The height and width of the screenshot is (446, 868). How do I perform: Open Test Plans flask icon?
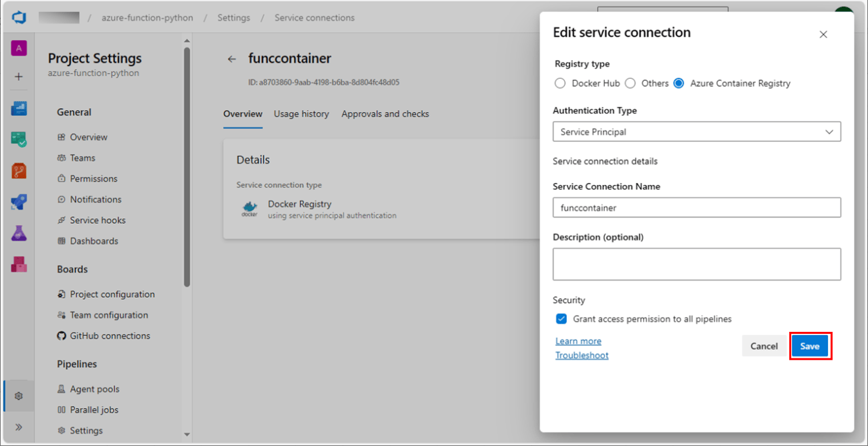pyautogui.click(x=19, y=233)
